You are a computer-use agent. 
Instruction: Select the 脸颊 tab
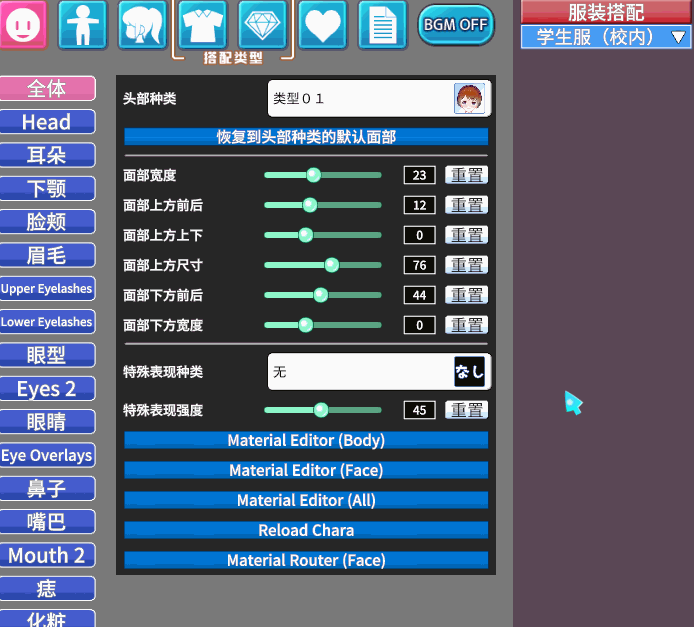(47, 222)
